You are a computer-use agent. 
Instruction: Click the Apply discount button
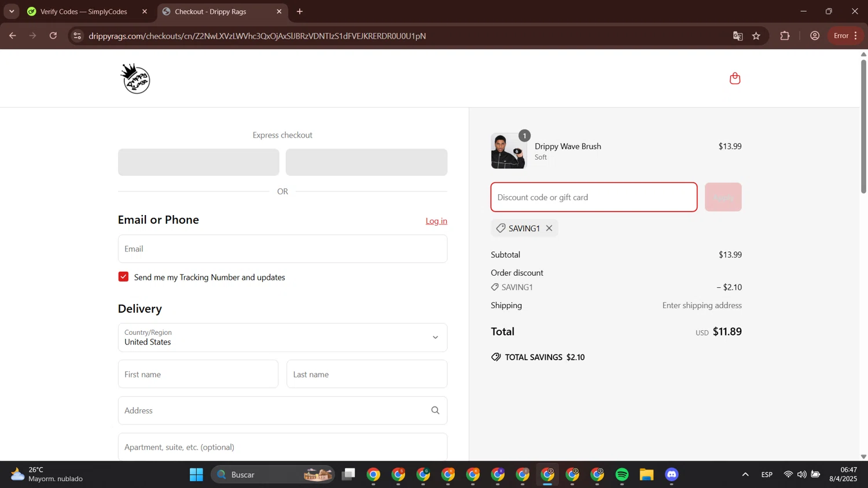(723, 197)
